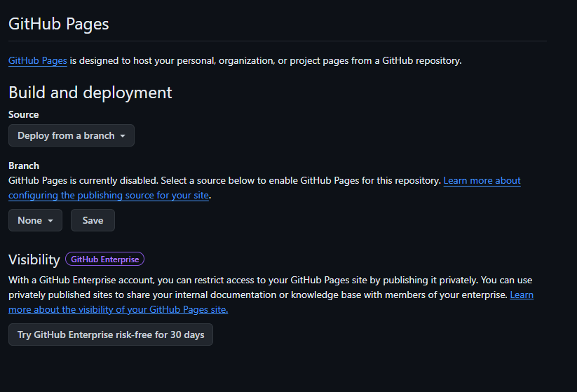The width and height of the screenshot is (577, 392).
Task: Click configuring the publishing source for your site
Action: click(109, 195)
